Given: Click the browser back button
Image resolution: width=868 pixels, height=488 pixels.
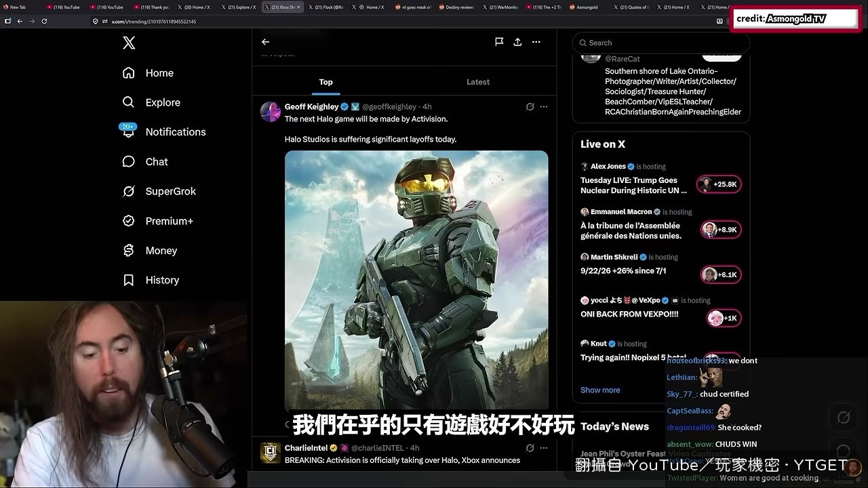Looking at the screenshot, I should [20, 21].
